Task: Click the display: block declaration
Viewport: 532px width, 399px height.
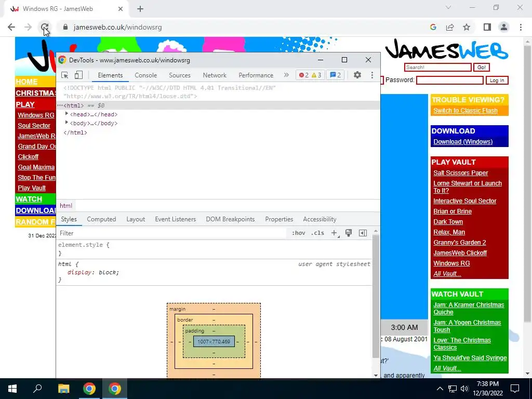Action: tap(94, 272)
